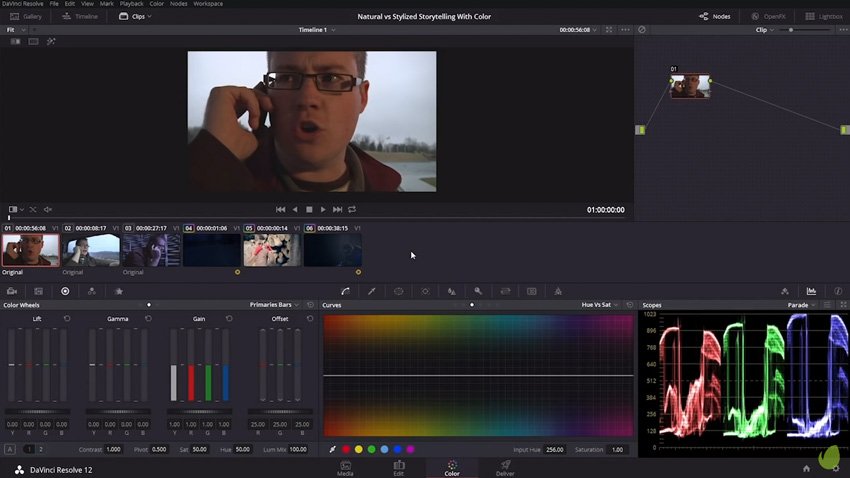Viewport: 850px width, 478px height.
Task: Click the Camera Raw palette icon
Action: 12,291
